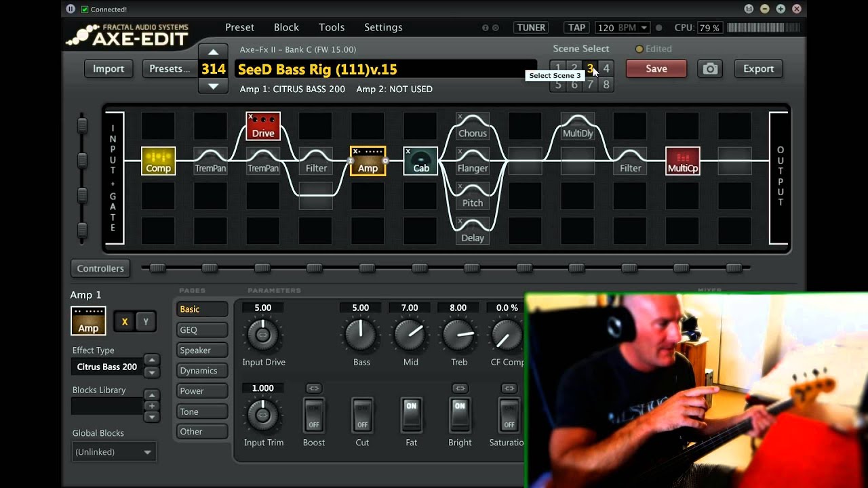Switch to the X state
Image resolution: width=868 pixels, height=488 pixels.
(124, 322)
